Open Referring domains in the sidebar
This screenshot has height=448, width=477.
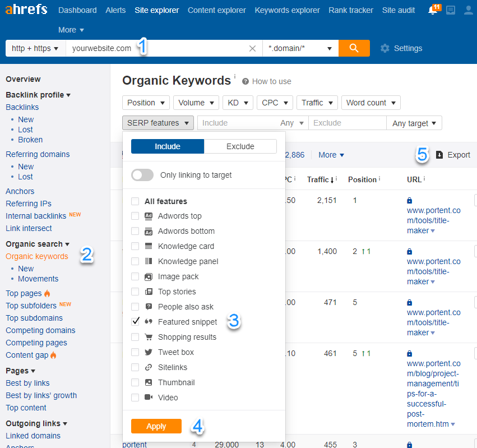tap(38, 154)
